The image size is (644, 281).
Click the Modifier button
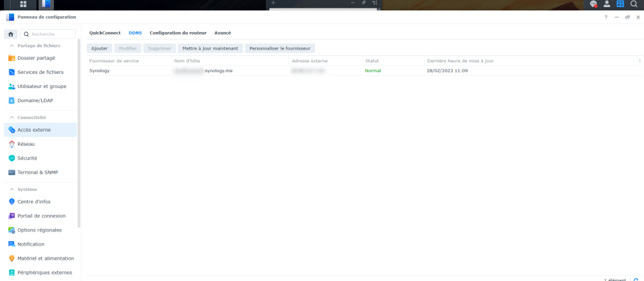point(128,48)
